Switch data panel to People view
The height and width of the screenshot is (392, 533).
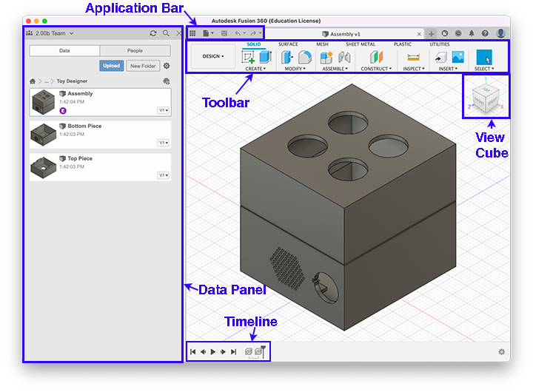(135, 51)
